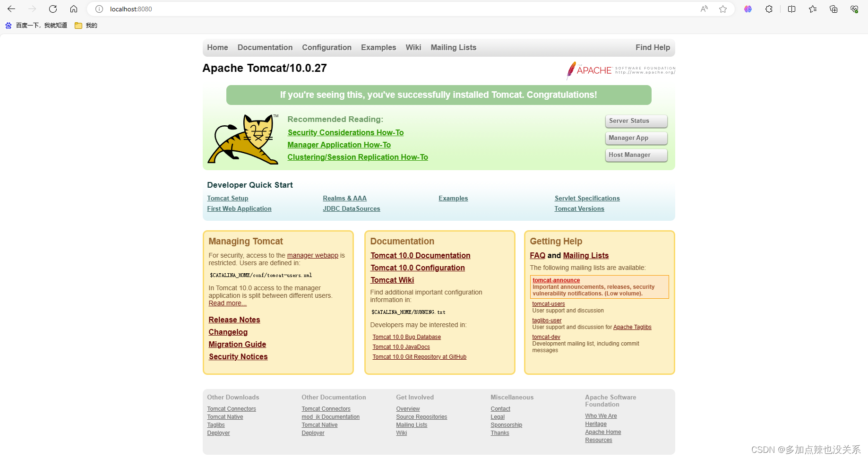Screen dimensions: 868x459
Task: Add page to favorites with star icon
Action: [723, 9]
